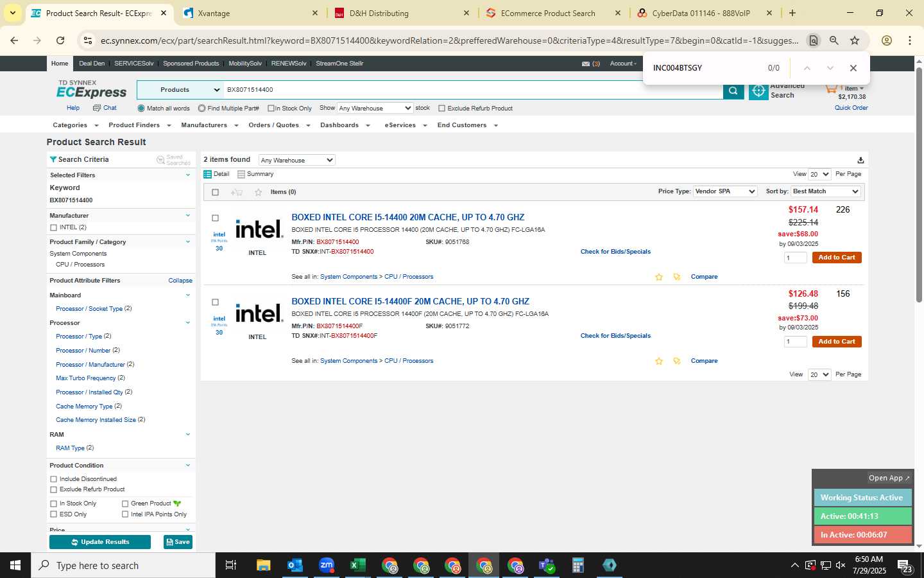Switch to Summary view icon
Image resolution: width=924 pixels, height=578 pixels.
[x=241, y=174]
